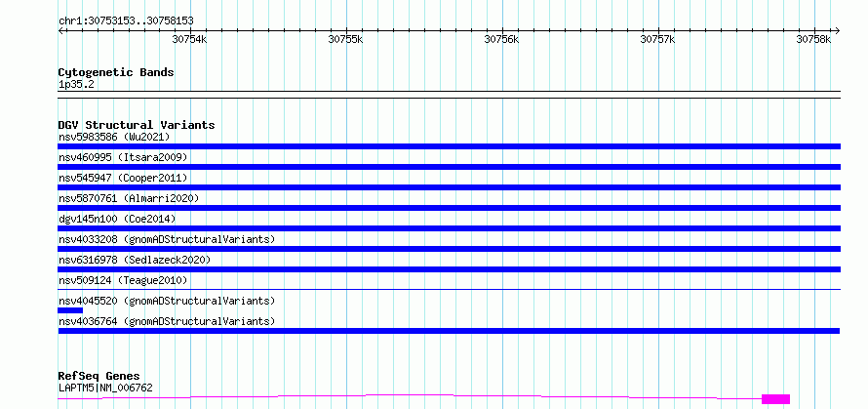Click the magenta LAPTM5 intron line
This screenshot has width=868, height=409.
[410, 394]
